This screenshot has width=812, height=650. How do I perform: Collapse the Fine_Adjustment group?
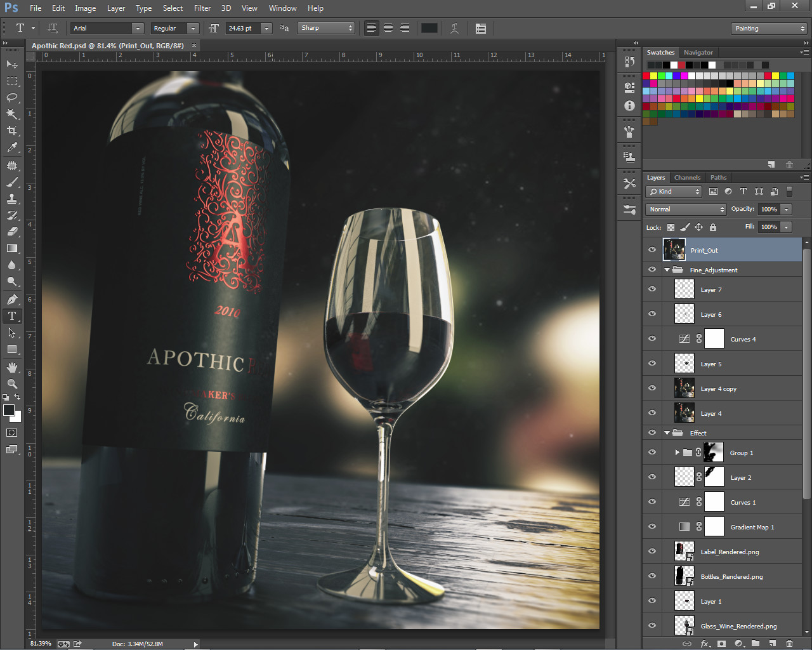coord(667,270)
